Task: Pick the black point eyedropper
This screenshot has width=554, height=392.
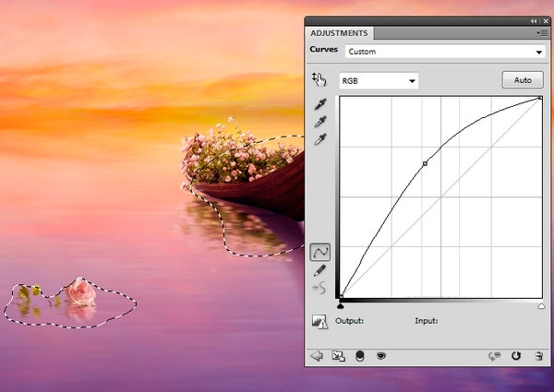Action: (320, 104)
